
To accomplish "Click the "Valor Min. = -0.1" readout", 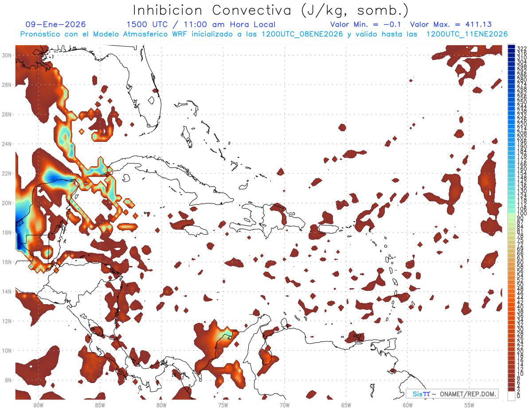I will 366,25.
